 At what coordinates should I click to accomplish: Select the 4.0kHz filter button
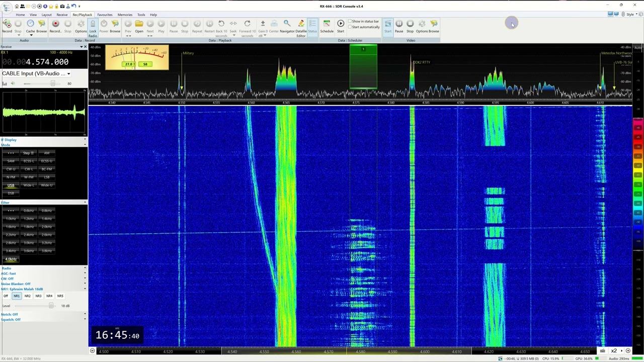[11, 259]
